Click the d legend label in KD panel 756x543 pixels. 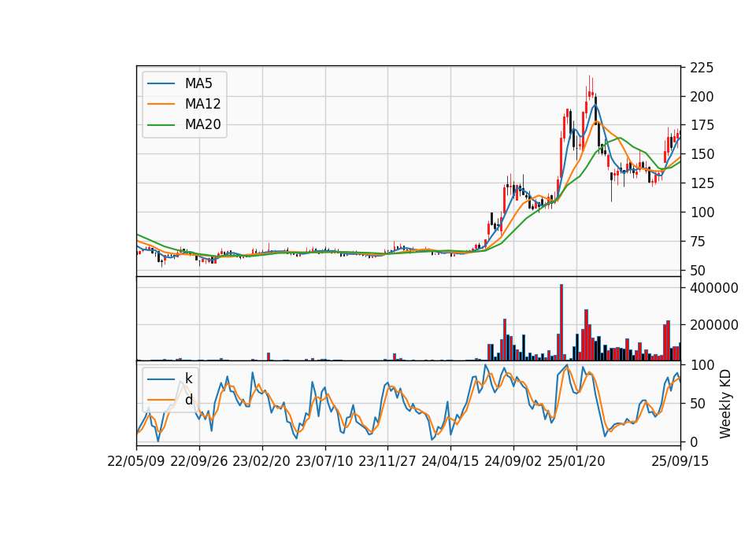click(x=188, y=400)
